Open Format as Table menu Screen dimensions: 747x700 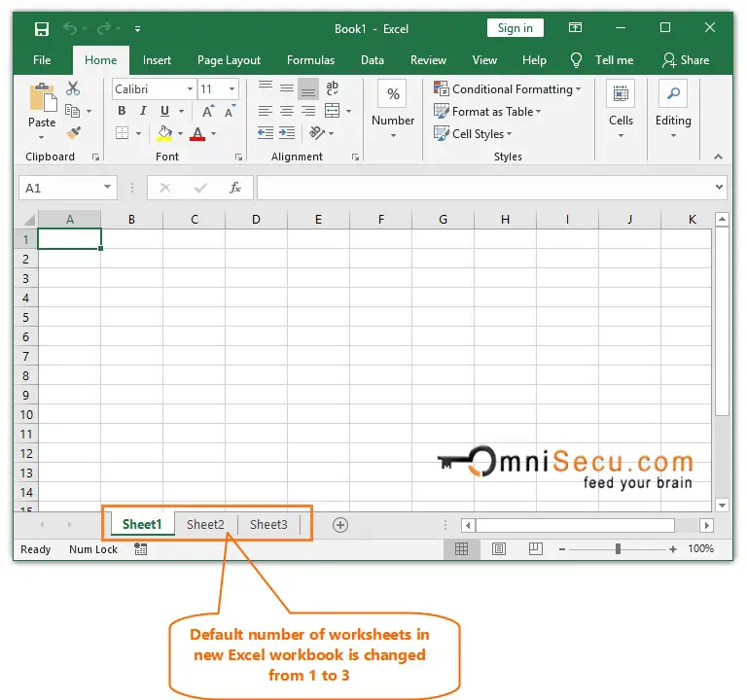(487, 112)
